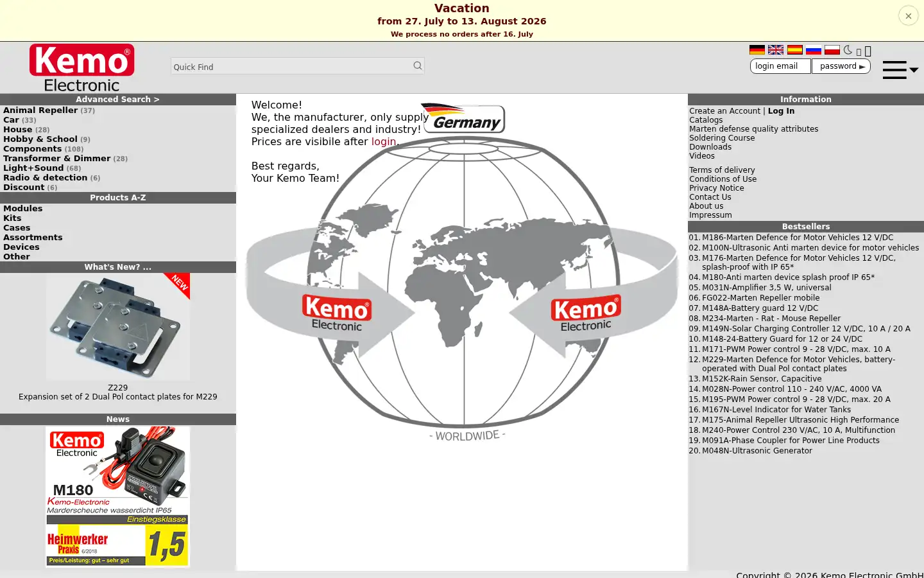
Task: Open M152K-Rain Sensor, Capacitive
Action: [x=762, y=379]
